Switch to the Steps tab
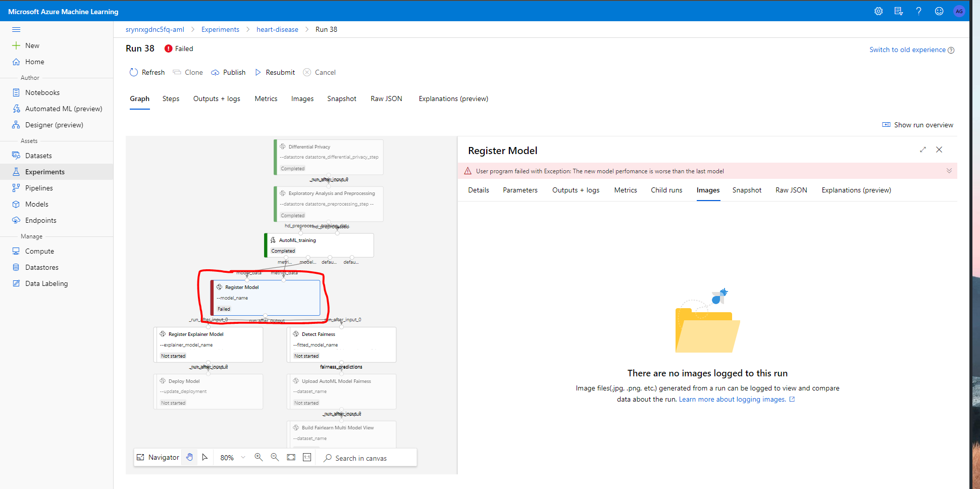Image resolution: width=980 pixels, height=489 pixels. point(171,99)
